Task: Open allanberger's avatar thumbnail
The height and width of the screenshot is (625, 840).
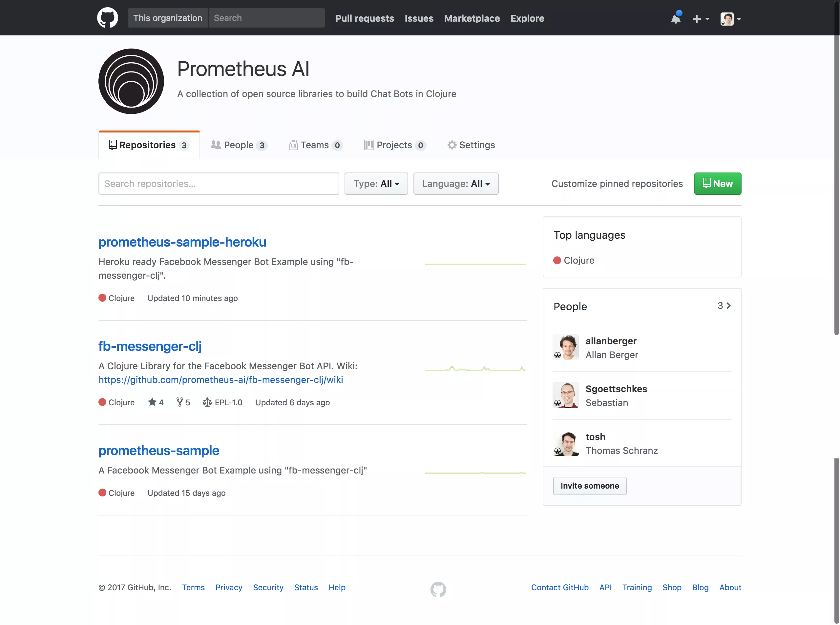Action: [566, 347]
